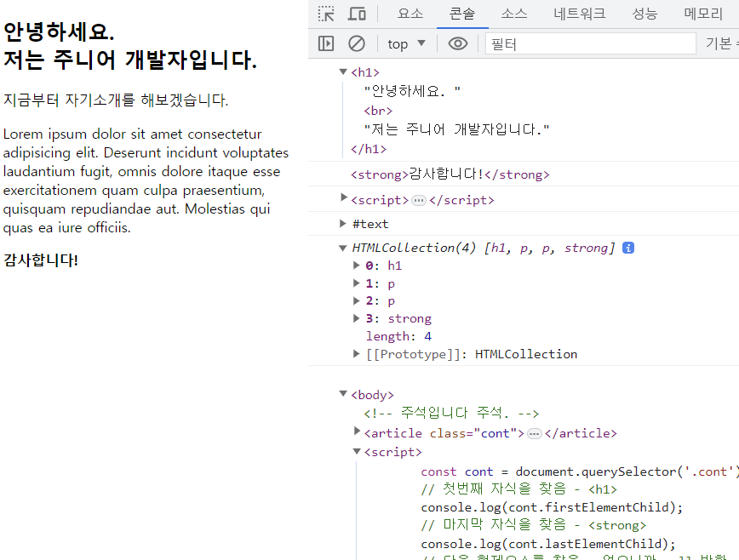Toggle the device toolbar icon
This screenshot has height=560, width=739.
click(357, 14)
